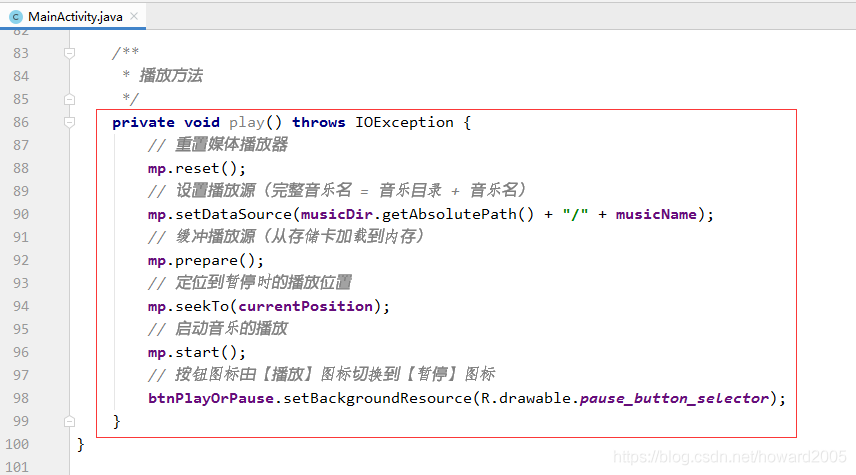Click line number 98 in the gutter

click(21, 398)
